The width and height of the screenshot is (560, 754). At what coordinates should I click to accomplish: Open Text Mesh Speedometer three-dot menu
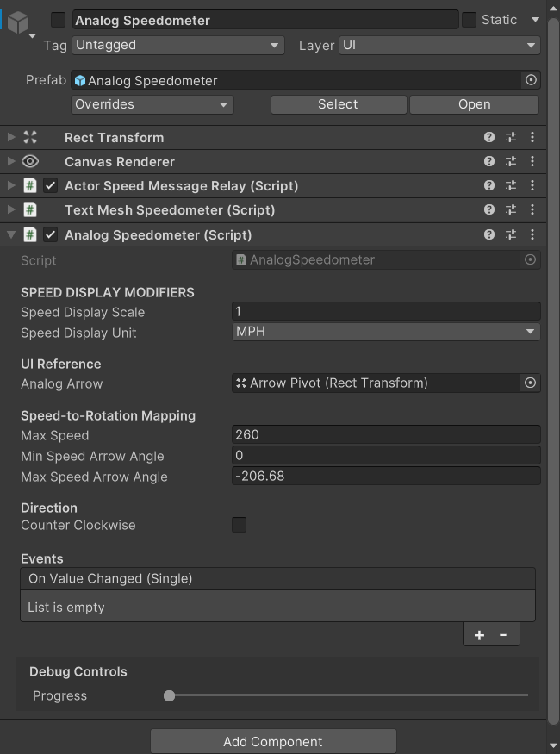pos(532,209)
